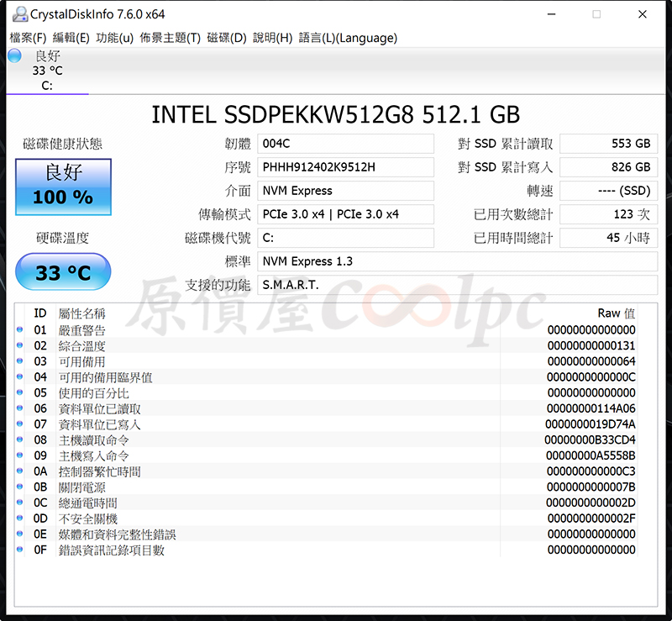
Task: Click status dot of row 0C 總通電時間
Action: tap(19, 503)
